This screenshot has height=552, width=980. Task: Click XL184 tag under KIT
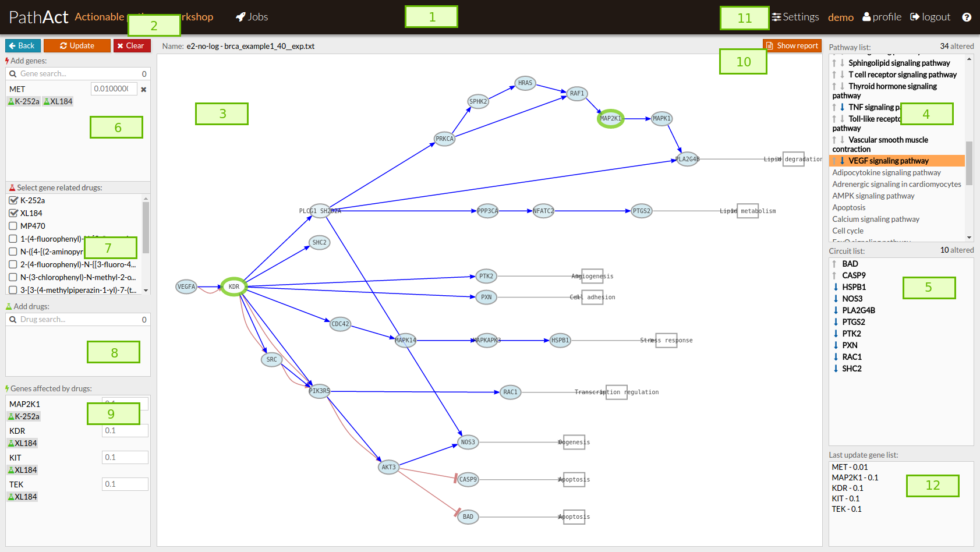[x=23, y=470]
